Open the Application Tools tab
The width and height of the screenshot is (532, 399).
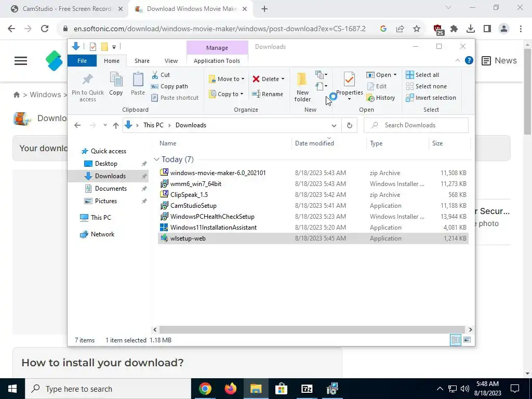217,61
